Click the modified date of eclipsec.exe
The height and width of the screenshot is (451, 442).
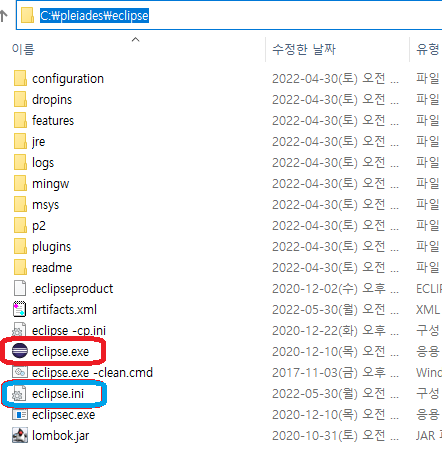pyautogui.click(x=335, y=415)
